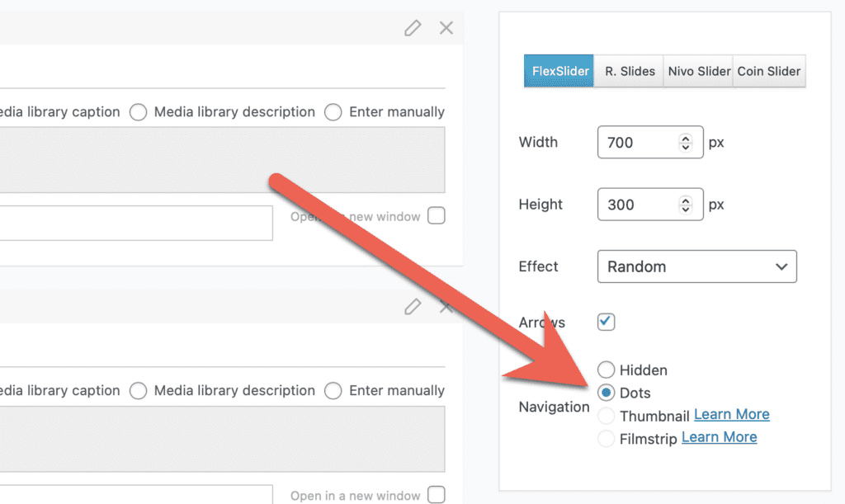Select the Filmstrip navigation radio button
The image size is (845, 504).
coord(607,439)
